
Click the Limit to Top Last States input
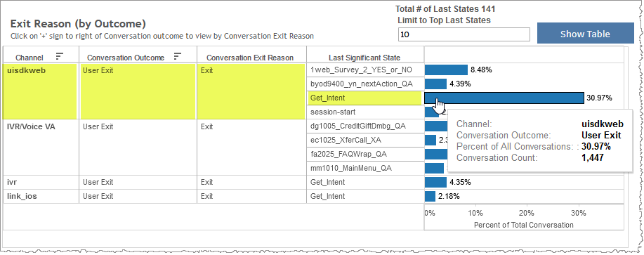click(x=464, y=34)
